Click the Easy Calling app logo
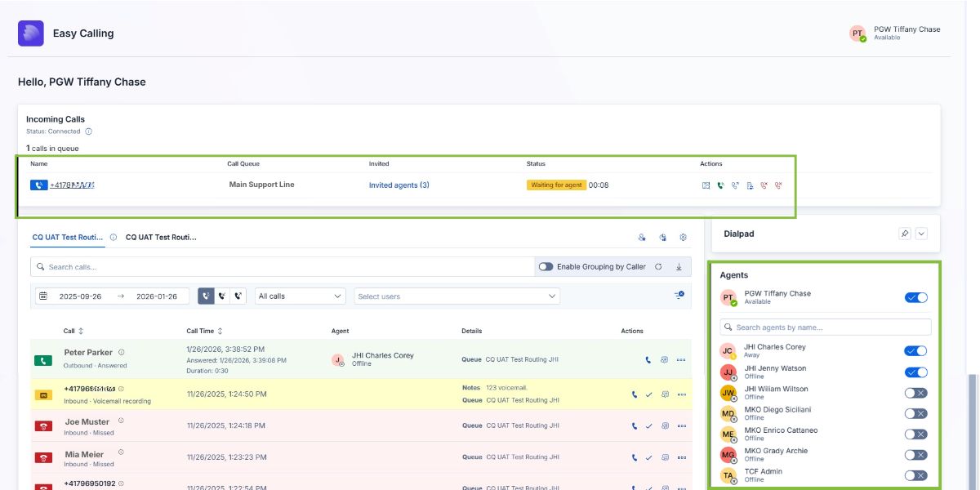Viewport: 980px width, 490px height. tap(31, 33)
